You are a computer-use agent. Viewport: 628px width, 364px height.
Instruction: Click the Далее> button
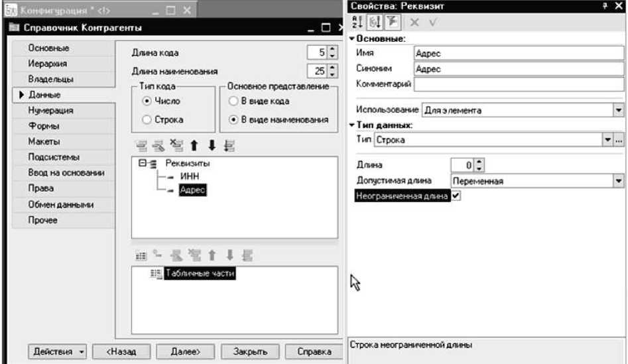click(186, 352)
